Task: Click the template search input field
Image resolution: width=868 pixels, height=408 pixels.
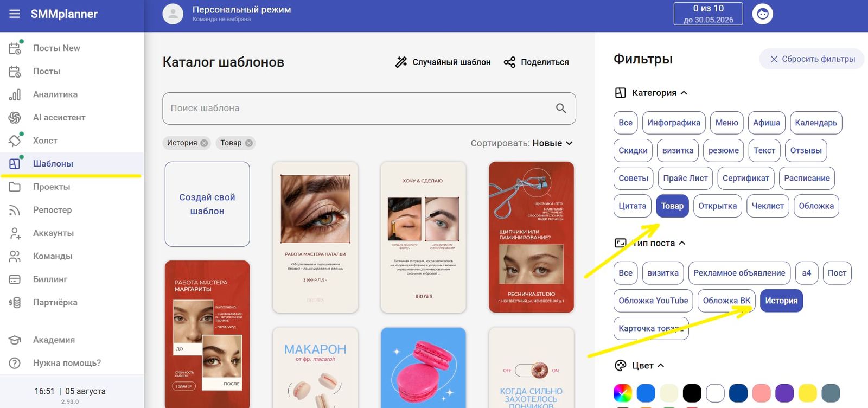Action: point(358,109)
